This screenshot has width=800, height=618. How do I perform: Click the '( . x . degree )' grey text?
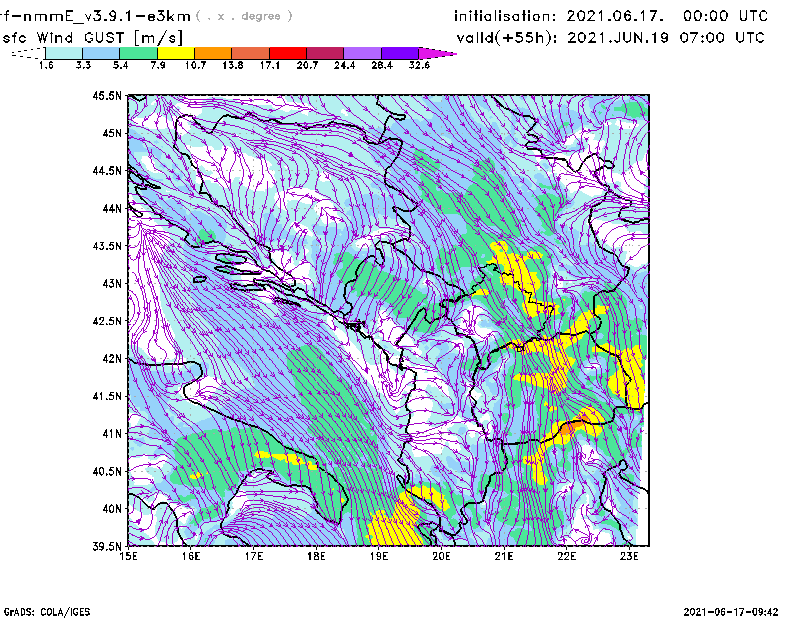[x=244, y=16]
